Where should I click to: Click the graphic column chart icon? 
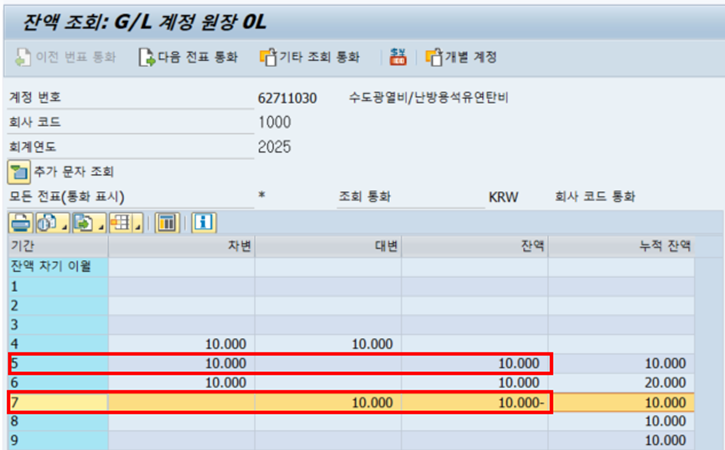coord(167,223)
